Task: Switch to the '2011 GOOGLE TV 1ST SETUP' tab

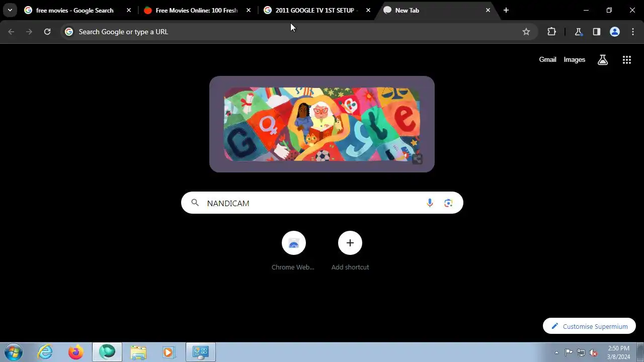Action: [x=316, y=10]
